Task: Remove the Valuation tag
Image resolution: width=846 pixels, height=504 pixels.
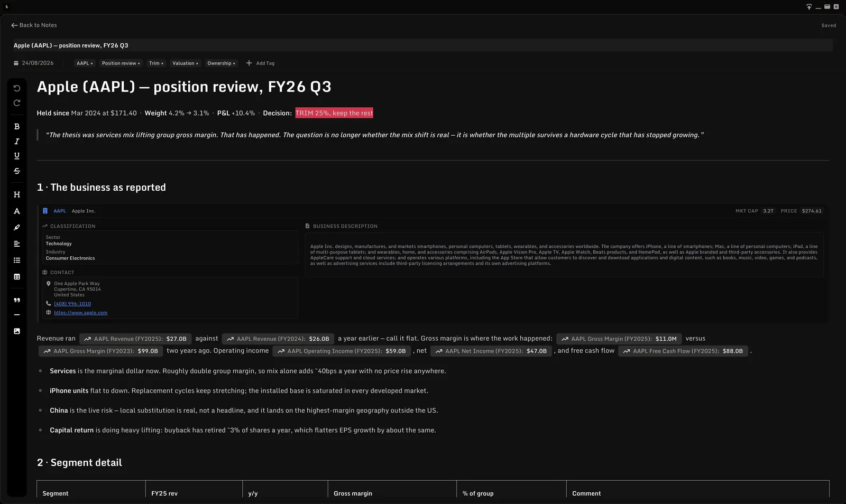Action: point(197,63)
